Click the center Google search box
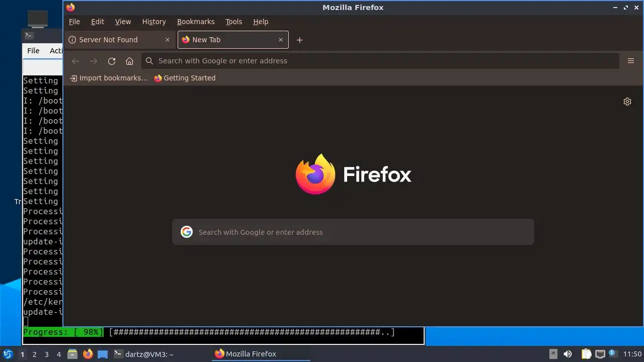Screen dimensions: 644x362 tap(353, 232)
